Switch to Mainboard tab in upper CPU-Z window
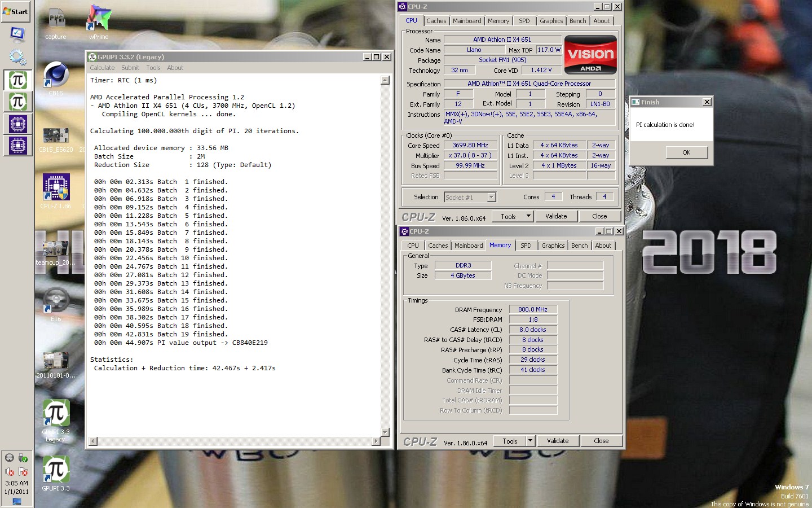 point(467,21)
